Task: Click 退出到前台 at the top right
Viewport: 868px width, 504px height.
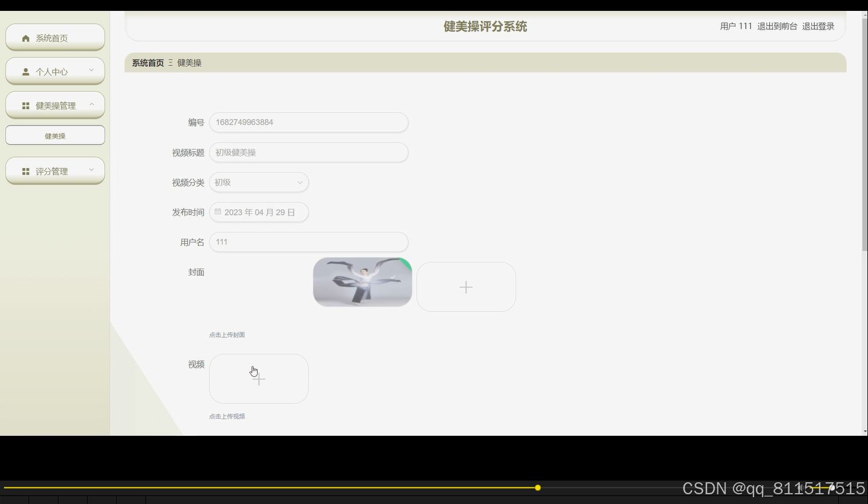Action: click(x=777, y=26)
